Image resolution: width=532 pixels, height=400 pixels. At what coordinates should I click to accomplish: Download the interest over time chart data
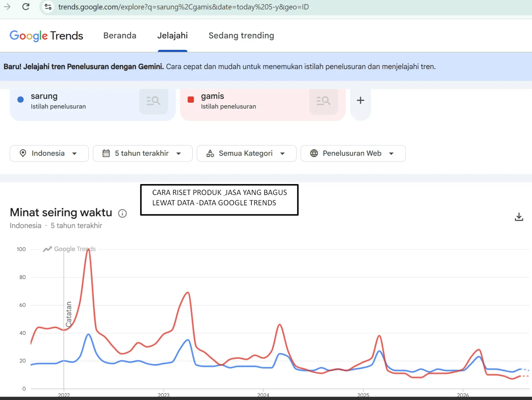(519, 217)
